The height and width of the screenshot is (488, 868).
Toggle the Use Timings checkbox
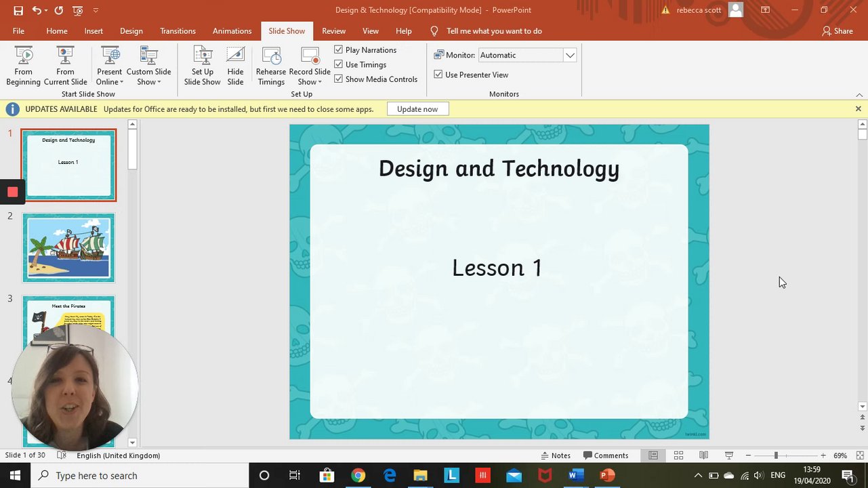339,64
